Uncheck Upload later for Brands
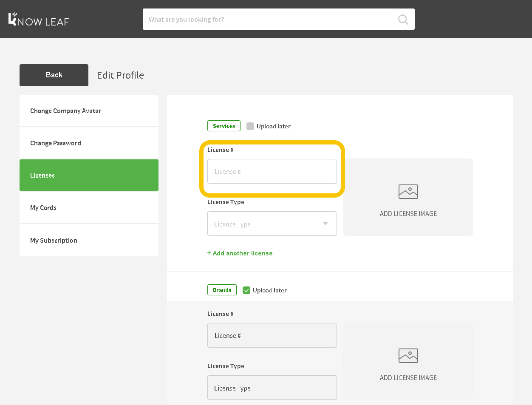The width and height of the screenshot is (532, 405). tap(246, 290)
